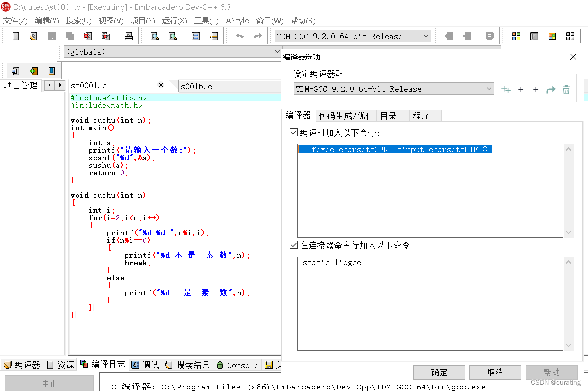The width and height of the screenshot is (588, 391).
Task: Open Replace using second magnifier icon
Action: coord(172,36)
